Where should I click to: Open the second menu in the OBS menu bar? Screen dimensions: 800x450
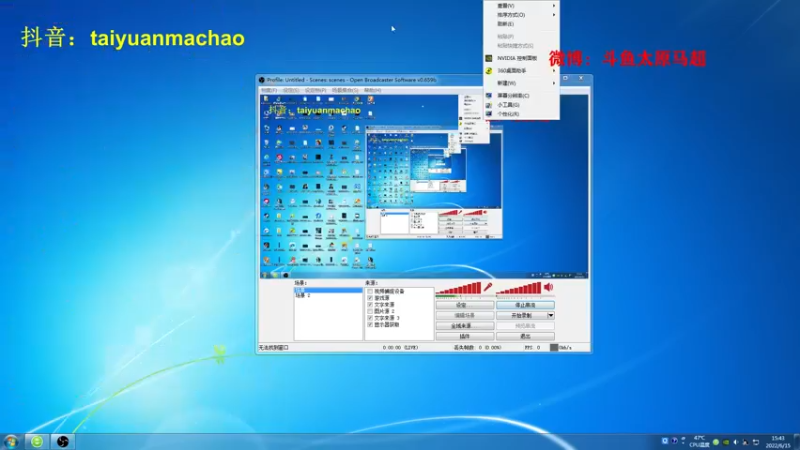291,90
